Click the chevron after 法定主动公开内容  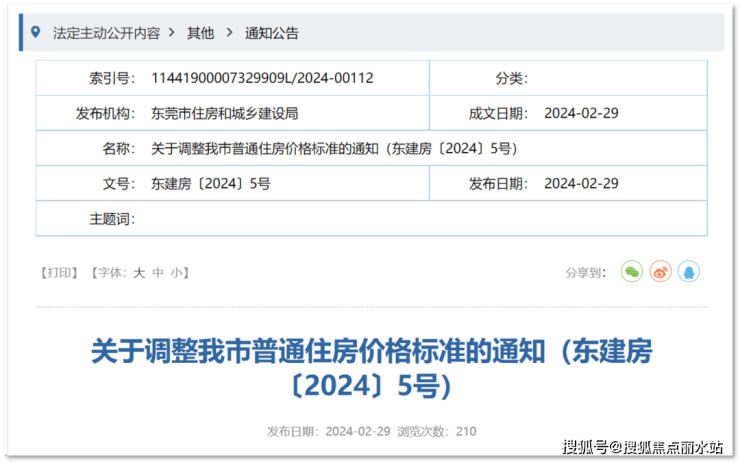pos(172,33)
